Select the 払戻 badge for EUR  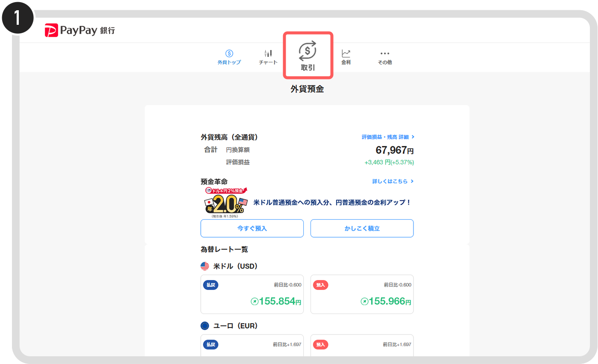click(211, 344)
